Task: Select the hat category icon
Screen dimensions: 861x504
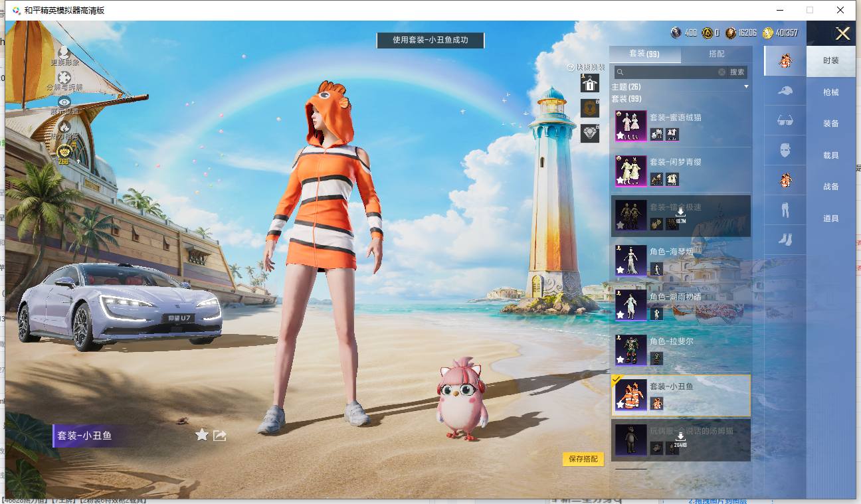Action: [785, 91]
